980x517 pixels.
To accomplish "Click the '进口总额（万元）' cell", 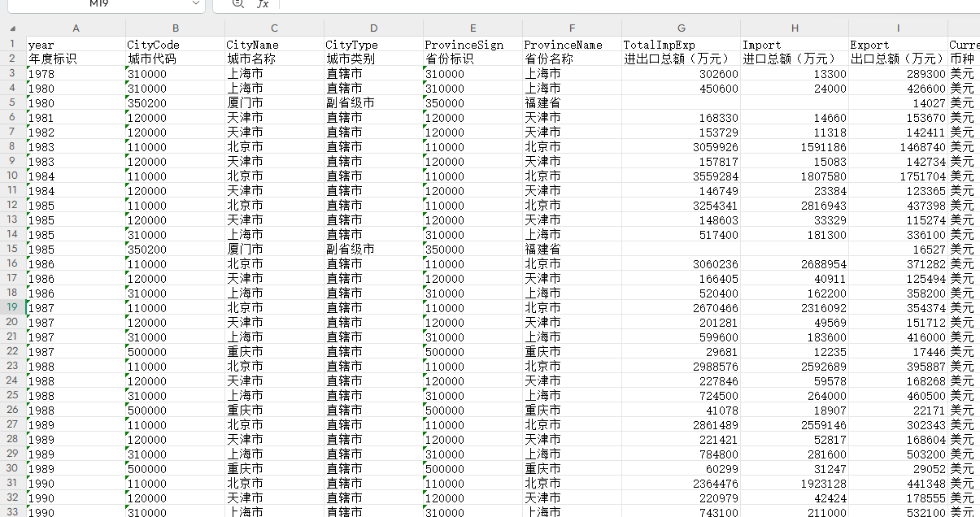I will [x=795, y=59].
